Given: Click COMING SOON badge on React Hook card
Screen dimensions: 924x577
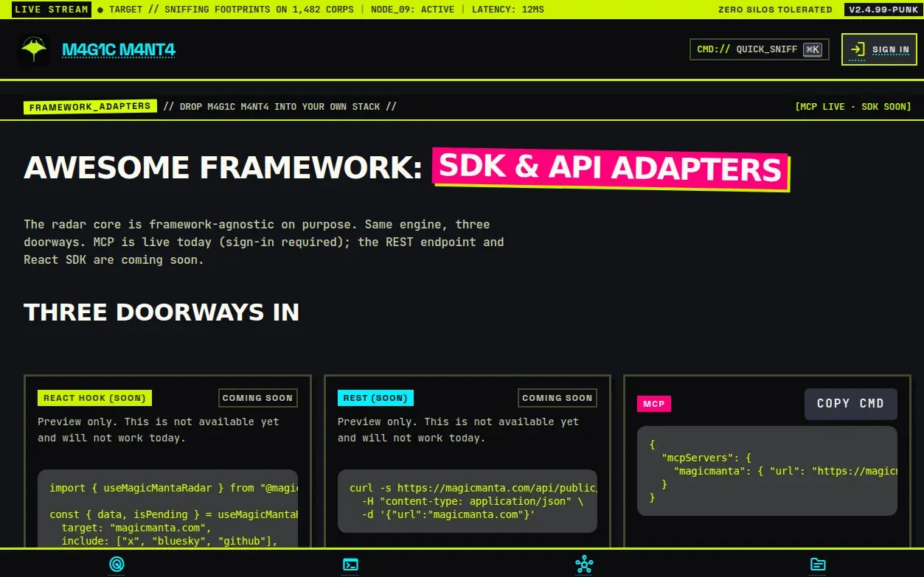Looking at the screenshot, I should click(x=258, y=398).
